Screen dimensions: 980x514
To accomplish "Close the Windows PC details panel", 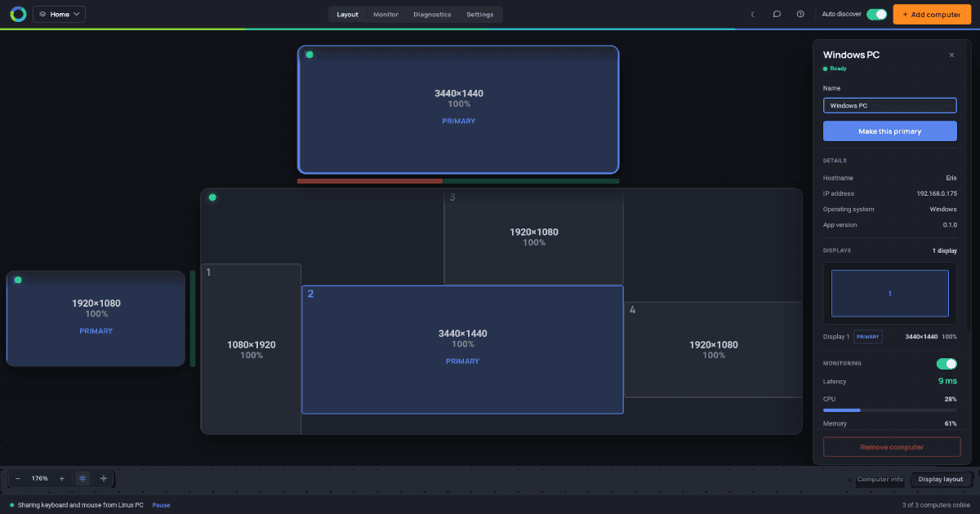I will coord(951,55).
